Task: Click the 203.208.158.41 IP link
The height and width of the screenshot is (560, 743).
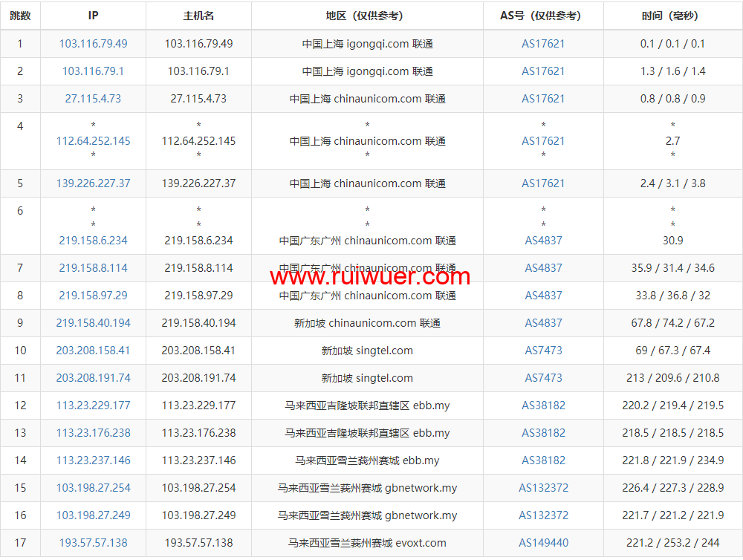Action: click(x=93, y=351)
